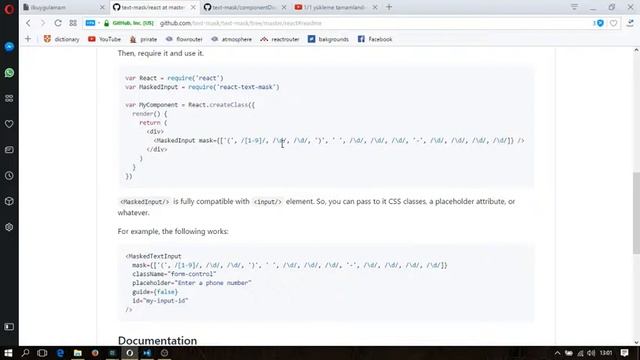Show hidden system tray icons chevron
The width and height of the screenshot is (640, 360).
point(557,353)
